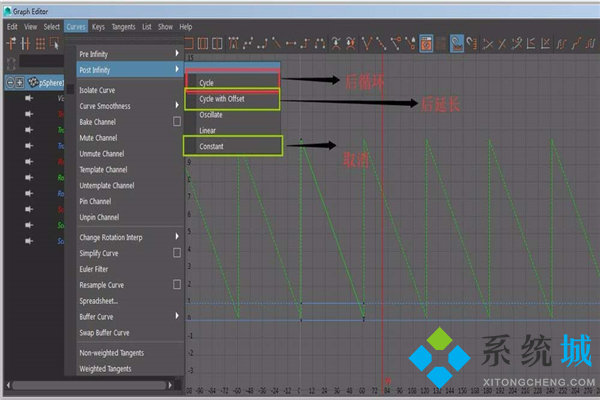Viewport: 600px width, 400px height.
Task: Choose Cycle with Offset from Post Infinity
Action: click(222, 99)
